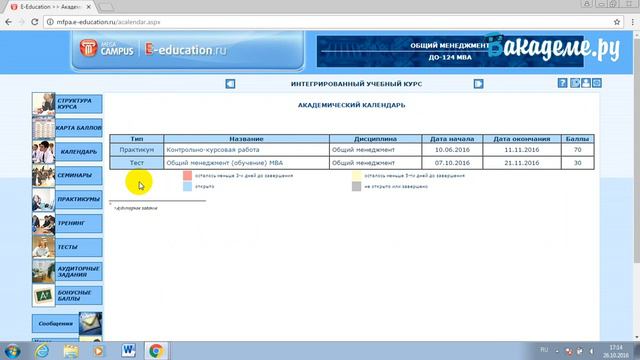
Task: Open Карта баллов sidebar section
Action: tap(79, 128)
